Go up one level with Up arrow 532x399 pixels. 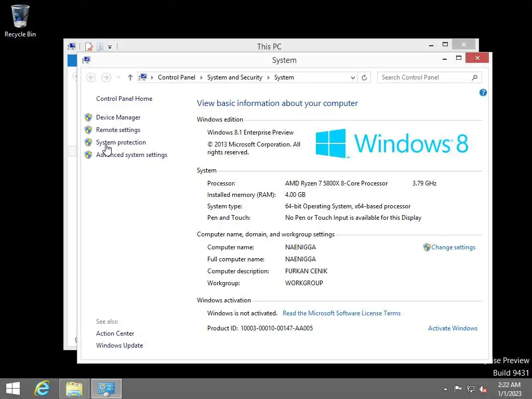[x=130, y=78]
